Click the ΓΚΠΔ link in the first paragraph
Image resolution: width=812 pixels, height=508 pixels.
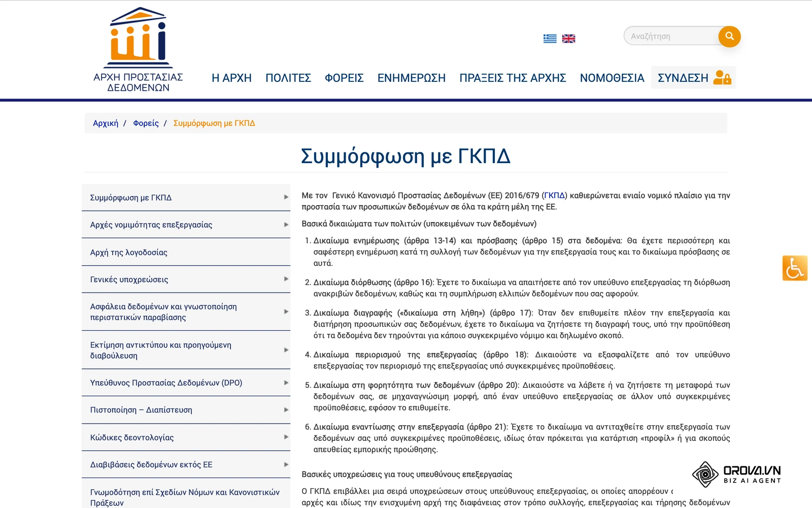(555, 196)
